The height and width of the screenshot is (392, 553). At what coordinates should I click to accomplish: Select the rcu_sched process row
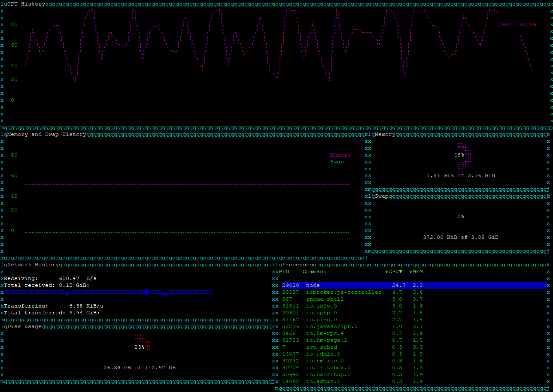coord(414,347)
